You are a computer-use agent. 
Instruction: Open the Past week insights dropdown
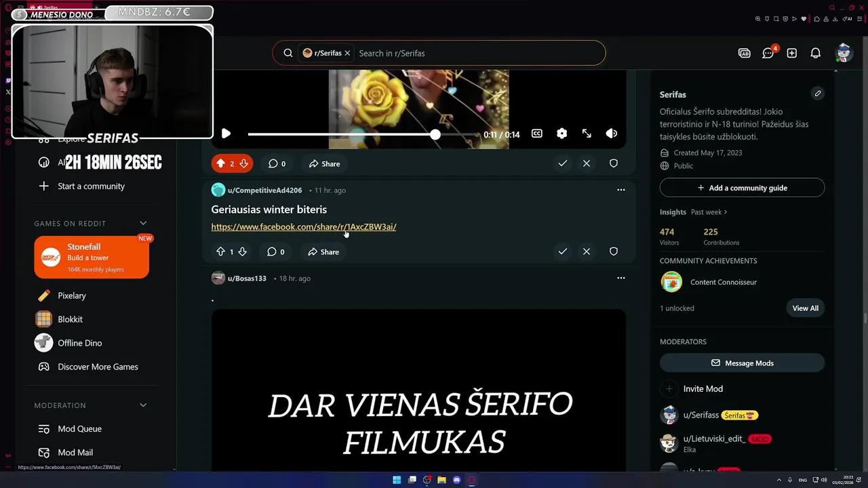click(709, 212)
